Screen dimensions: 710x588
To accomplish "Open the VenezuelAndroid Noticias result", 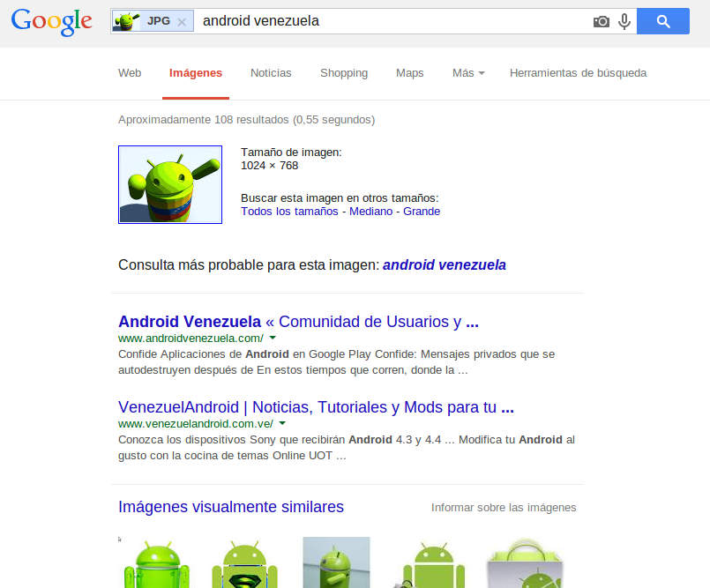I will [x=316, y=407].
